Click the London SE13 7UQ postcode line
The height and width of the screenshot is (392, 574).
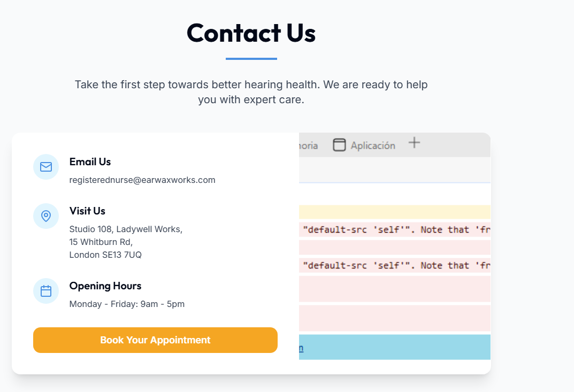coord(105,255)
